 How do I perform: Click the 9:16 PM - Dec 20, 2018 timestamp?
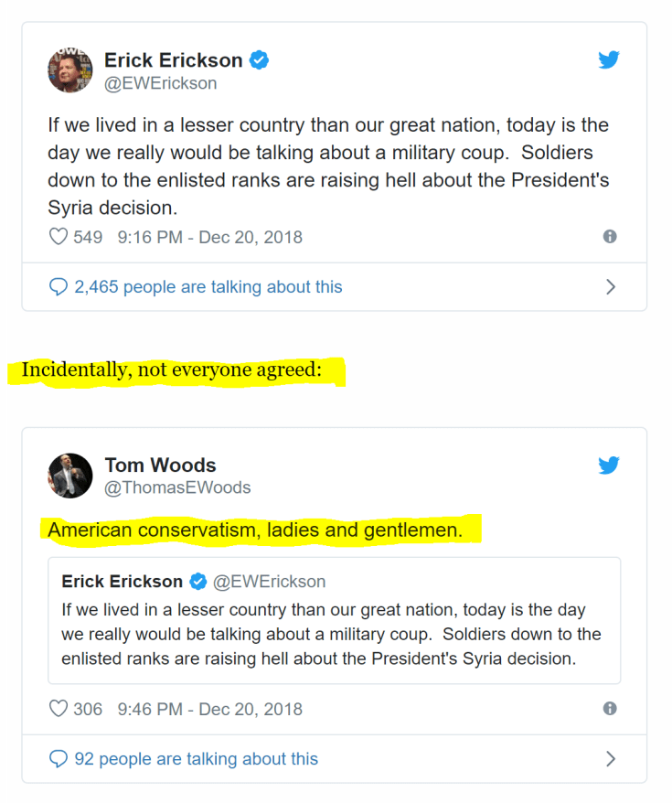coord(209,238)
